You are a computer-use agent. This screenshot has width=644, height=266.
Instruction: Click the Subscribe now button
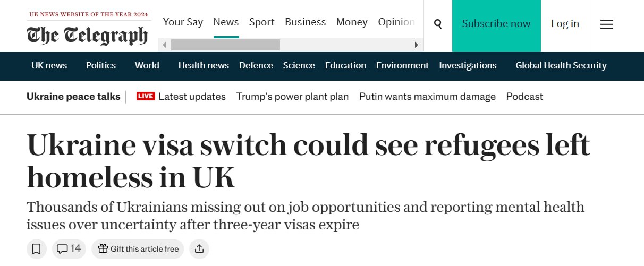click(496, 24)
